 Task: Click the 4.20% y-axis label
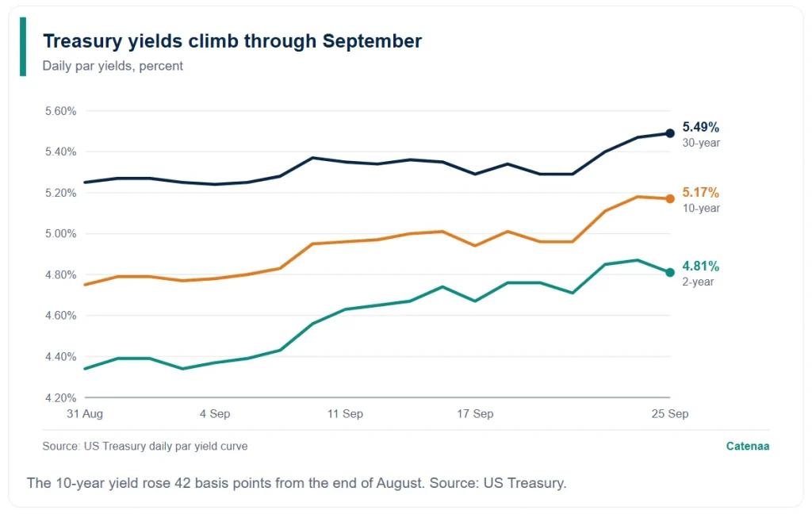coord(60,398)
